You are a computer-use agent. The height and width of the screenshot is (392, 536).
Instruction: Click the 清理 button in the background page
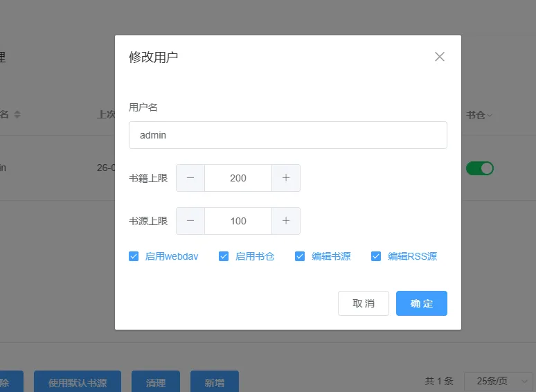156,382
